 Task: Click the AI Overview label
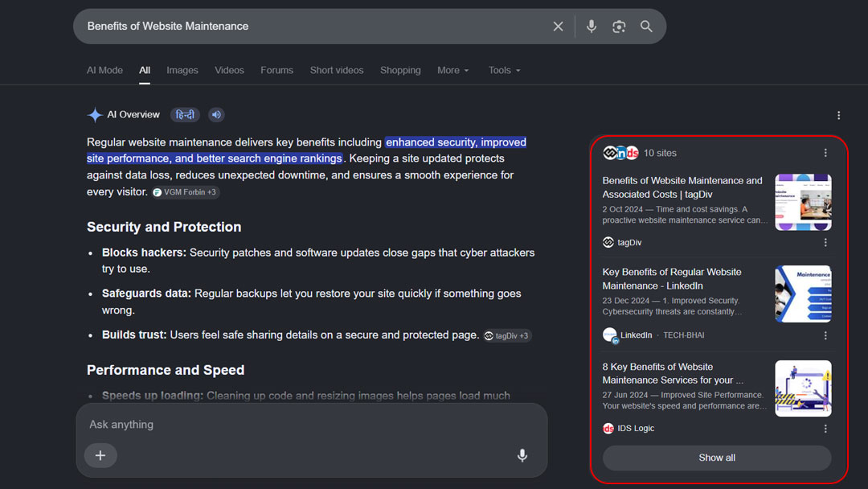(x=133, y=115)
